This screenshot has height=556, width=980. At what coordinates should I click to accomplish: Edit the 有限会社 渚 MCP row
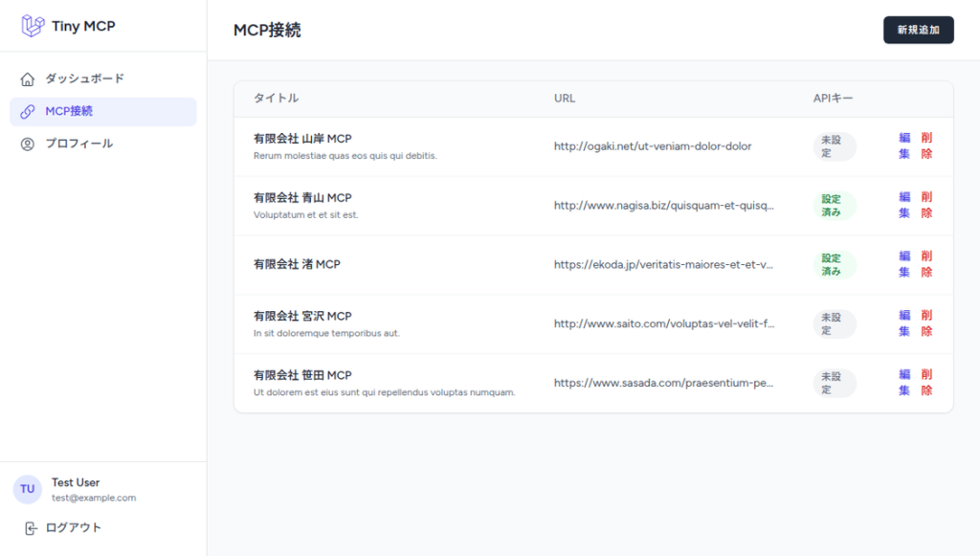click(904, 264)
